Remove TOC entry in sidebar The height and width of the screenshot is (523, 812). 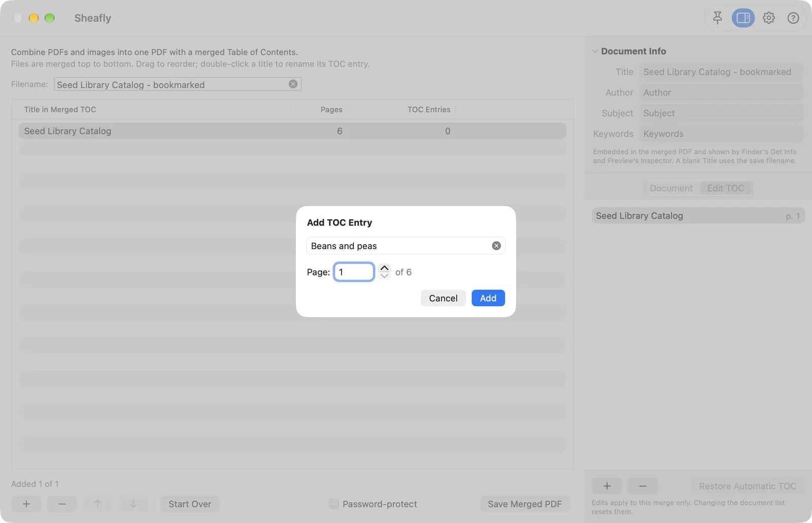coord(642,486)
